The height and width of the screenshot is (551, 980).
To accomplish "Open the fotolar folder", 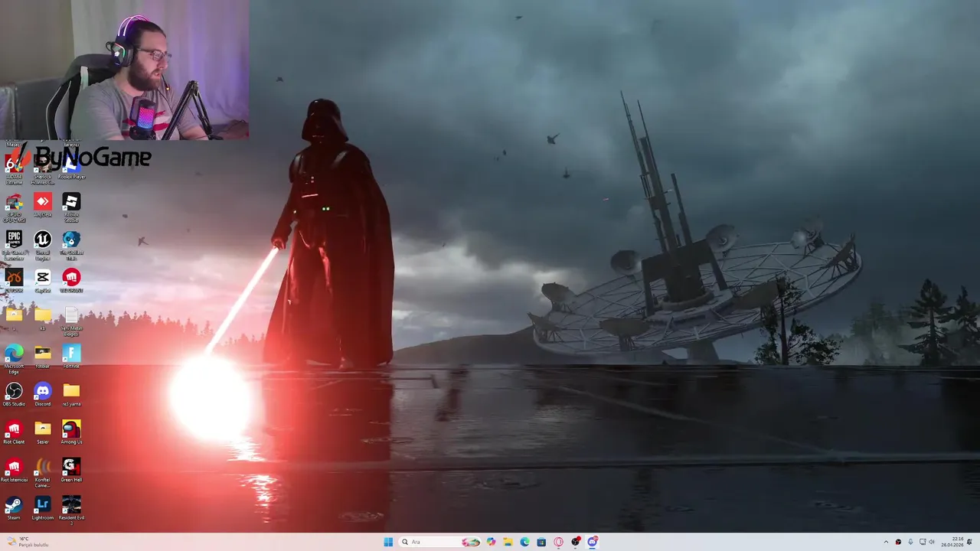I will pyautogui.click(x=43, y=357).
